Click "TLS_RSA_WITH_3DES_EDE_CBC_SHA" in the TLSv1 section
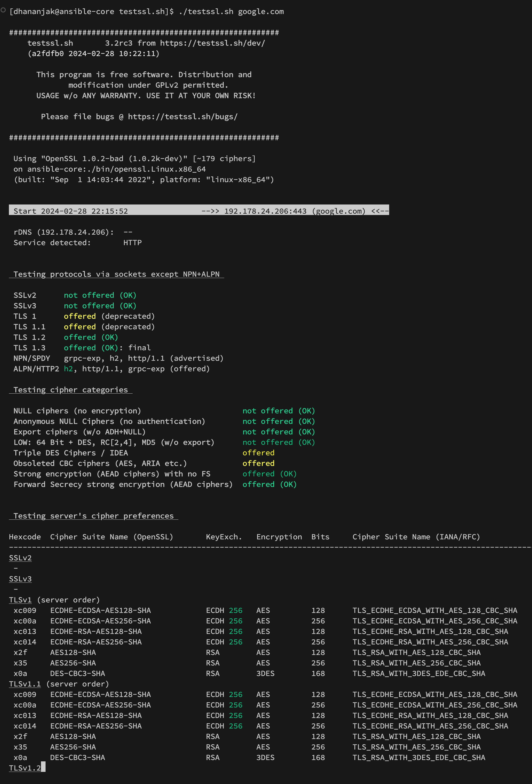 click(419, 673)
